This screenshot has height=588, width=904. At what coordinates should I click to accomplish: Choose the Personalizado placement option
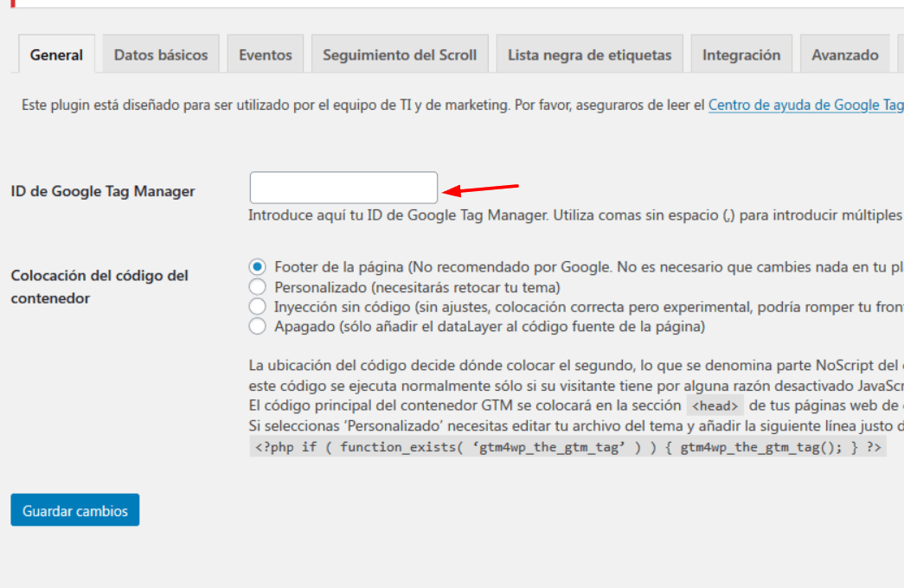(257, 286)
